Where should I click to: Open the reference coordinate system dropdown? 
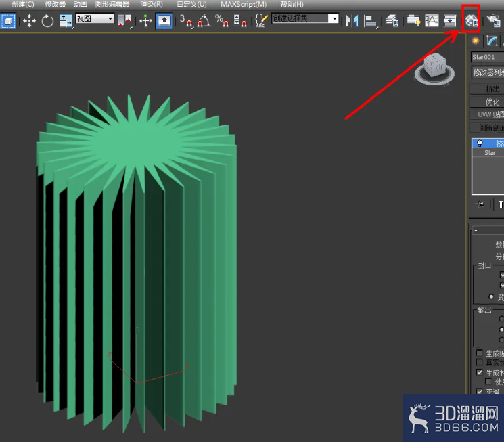(95, 19)
